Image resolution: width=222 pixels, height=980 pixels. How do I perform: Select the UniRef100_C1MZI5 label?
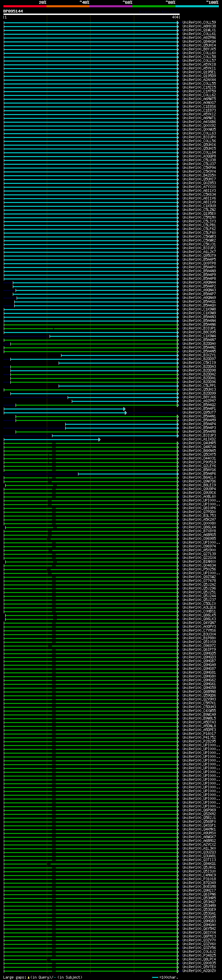(199, 88)
